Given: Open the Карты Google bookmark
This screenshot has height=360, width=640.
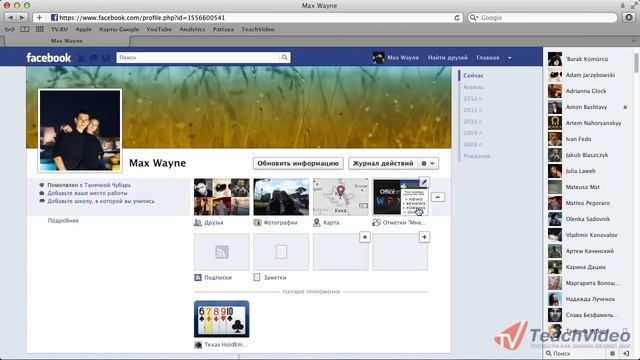Looking at the screenshot, I should point(119,29).
